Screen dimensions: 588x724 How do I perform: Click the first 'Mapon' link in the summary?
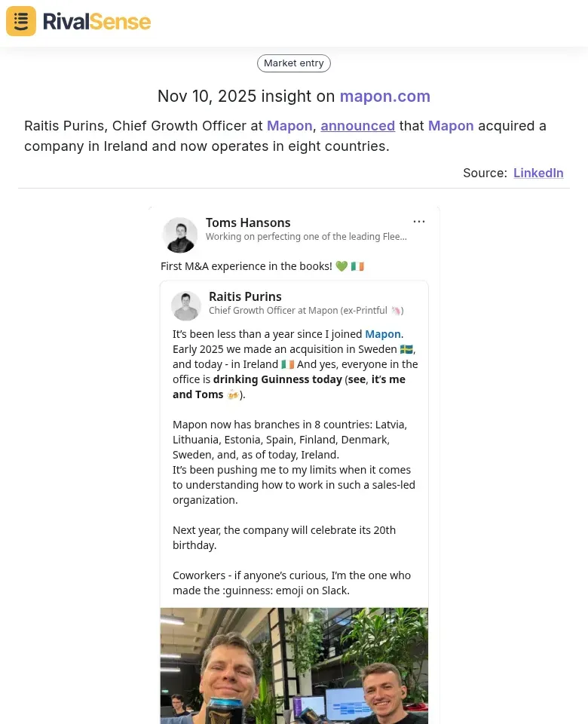coord(289,125)
